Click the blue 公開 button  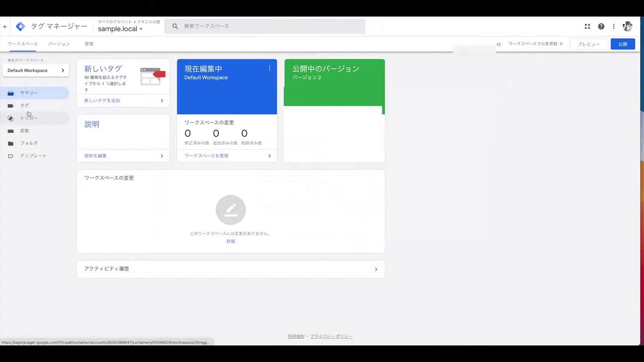pyautogui.click(x=623, y=44)
